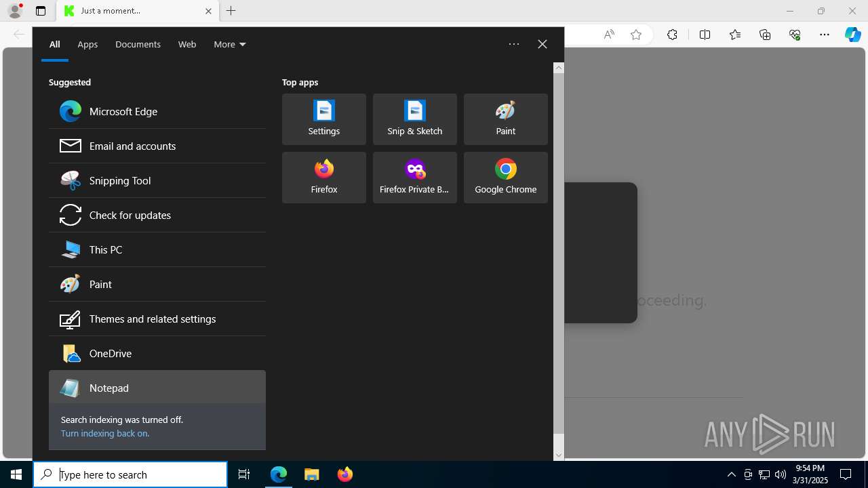Close the search panel with X
Image resolution: width=868 pixels, height=488 pixels.
point(542,44)
